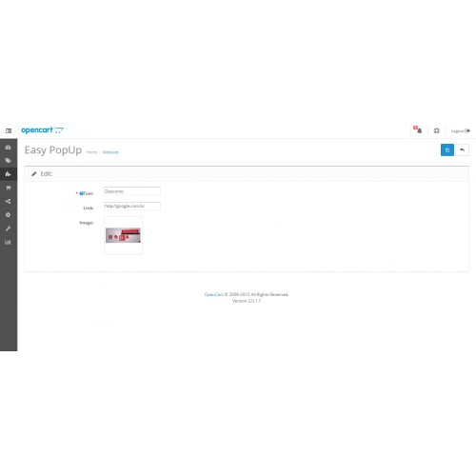
Task: Open the notifications bell in header
Action: coord(418,130)
